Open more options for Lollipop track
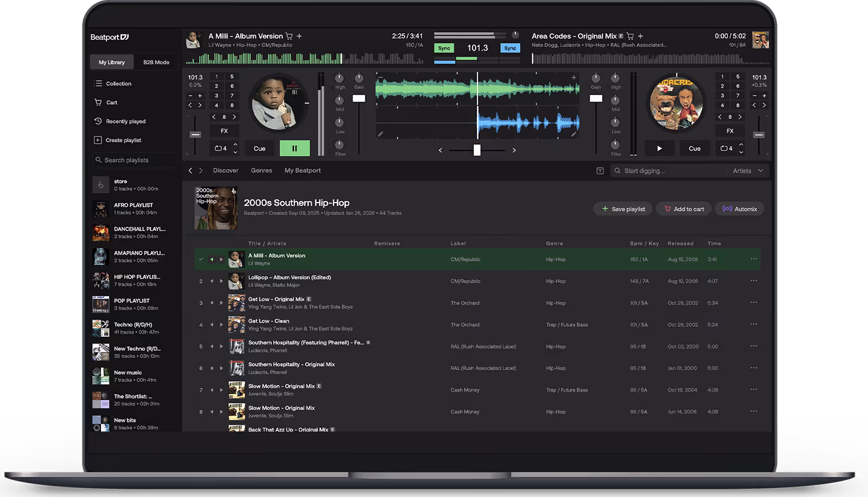Image resolution: width=868 pixels, height=497 pixels. tap(754, 281)
